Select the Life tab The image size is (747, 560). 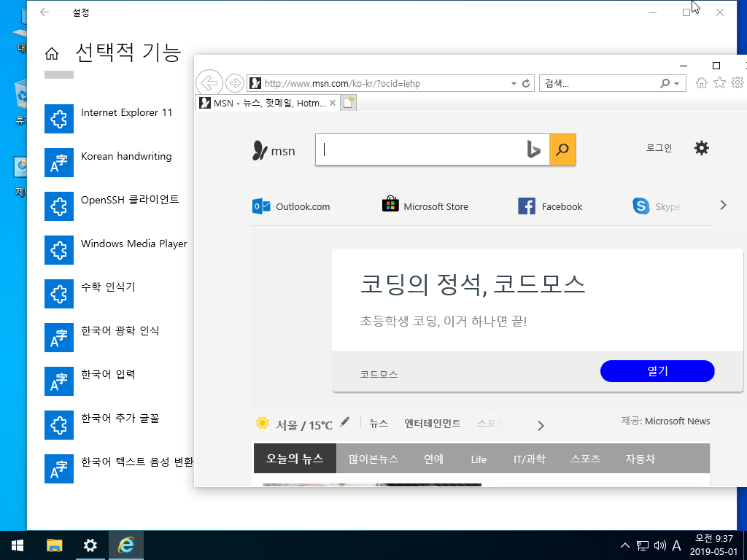click(x=479, y=459)
